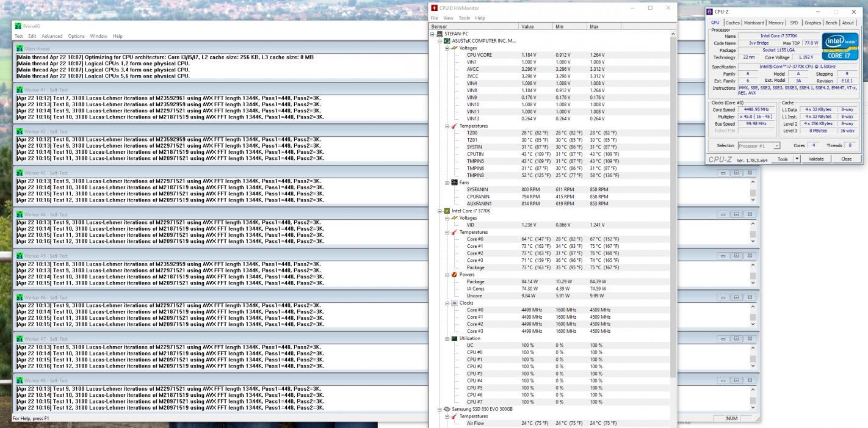The width and height of the screenshot is (868, 428).
Task: Select the IA Cores power row
Action: (x=549, y=289)
